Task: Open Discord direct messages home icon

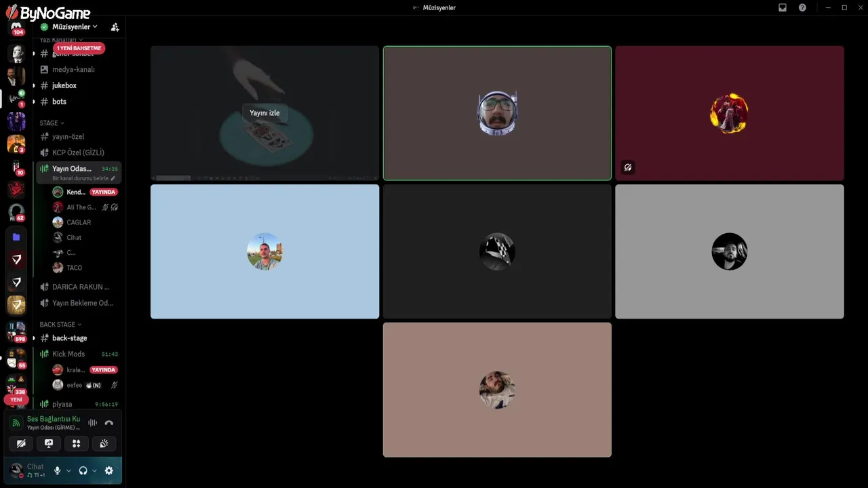Action: pyautogui.click(x=16, y=28)
